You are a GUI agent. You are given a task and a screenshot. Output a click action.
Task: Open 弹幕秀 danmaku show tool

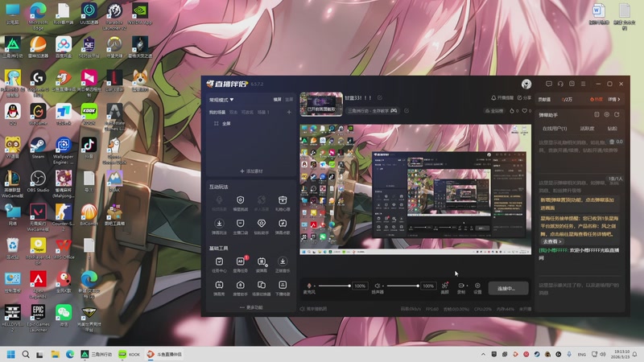219,288
